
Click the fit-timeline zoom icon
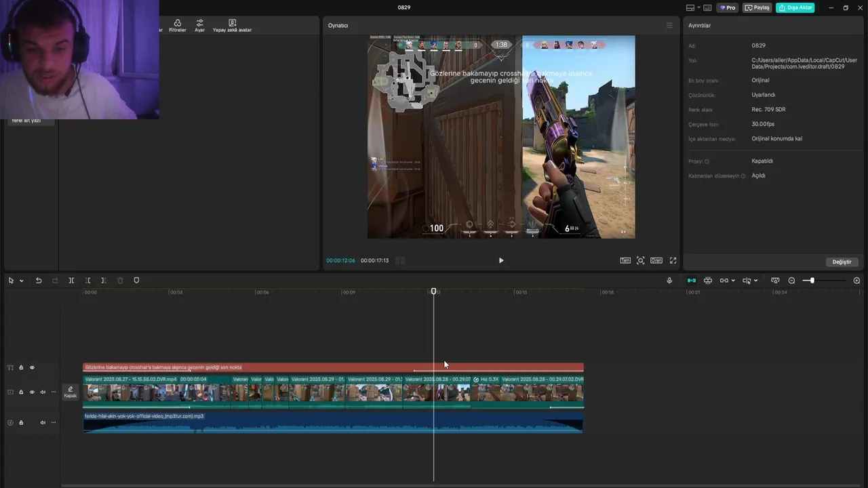(x=775, y=281)
